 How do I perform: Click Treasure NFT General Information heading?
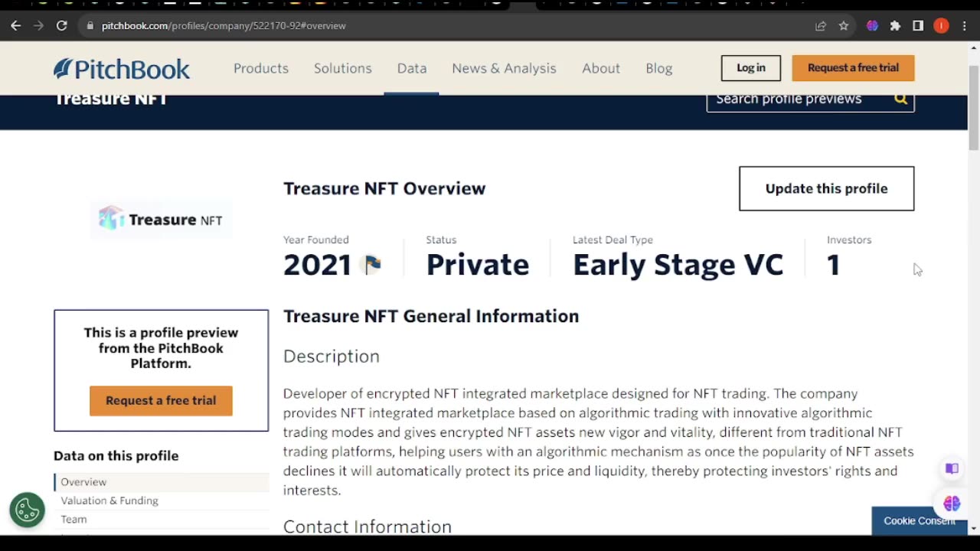431,316
